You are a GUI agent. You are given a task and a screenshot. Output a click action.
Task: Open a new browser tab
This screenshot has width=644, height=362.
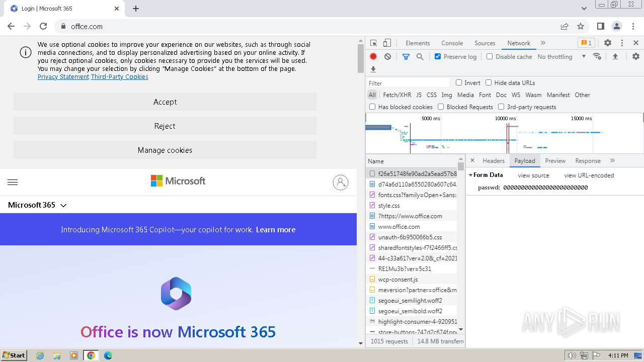coord(136,9)
